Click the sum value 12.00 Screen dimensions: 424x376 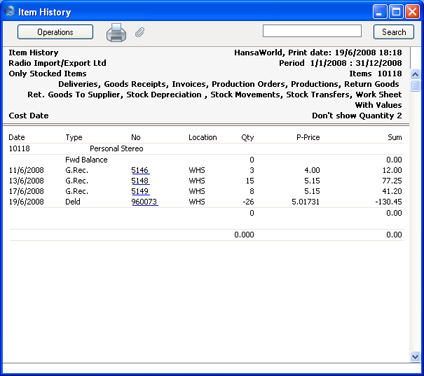(392, 170)
